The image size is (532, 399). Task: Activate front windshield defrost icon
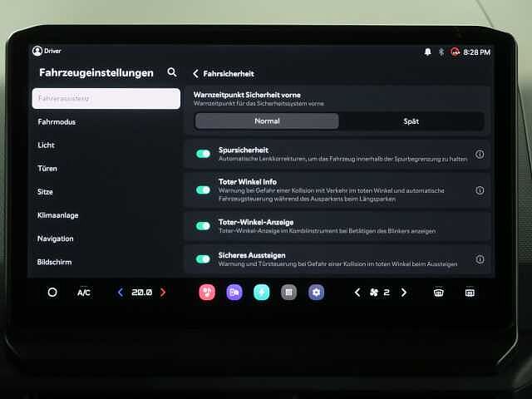point(439,293)
